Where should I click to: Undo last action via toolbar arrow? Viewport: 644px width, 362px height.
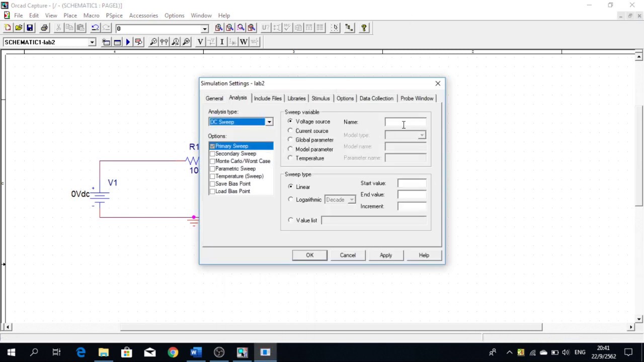coord(95,28)
